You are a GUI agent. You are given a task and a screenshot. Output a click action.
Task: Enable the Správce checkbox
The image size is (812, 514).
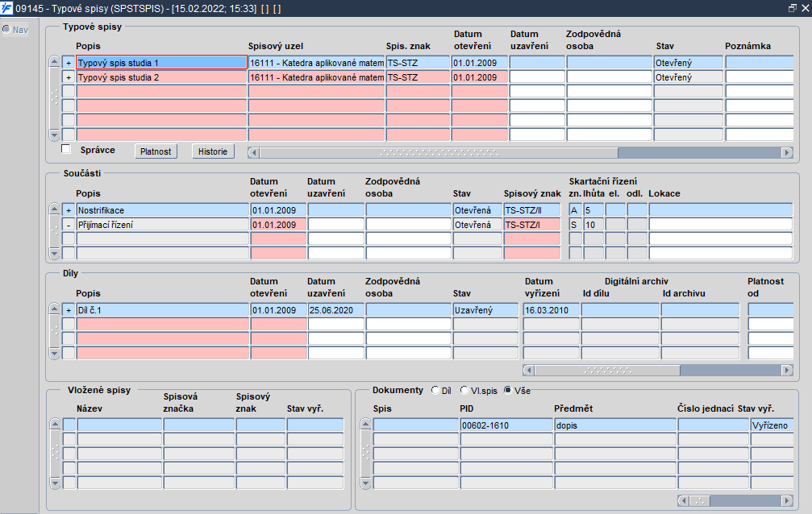point(66,149)
